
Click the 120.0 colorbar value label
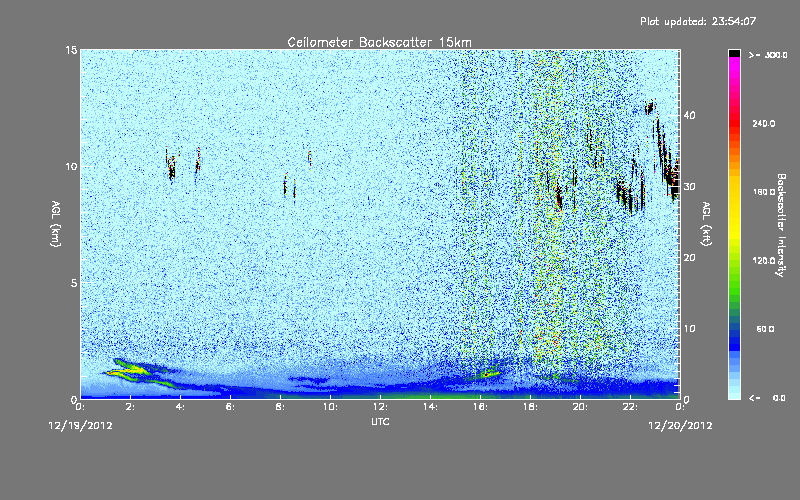click(764, 261)
